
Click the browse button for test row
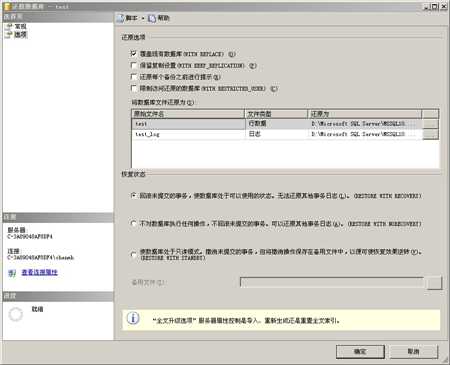[430, 124]
